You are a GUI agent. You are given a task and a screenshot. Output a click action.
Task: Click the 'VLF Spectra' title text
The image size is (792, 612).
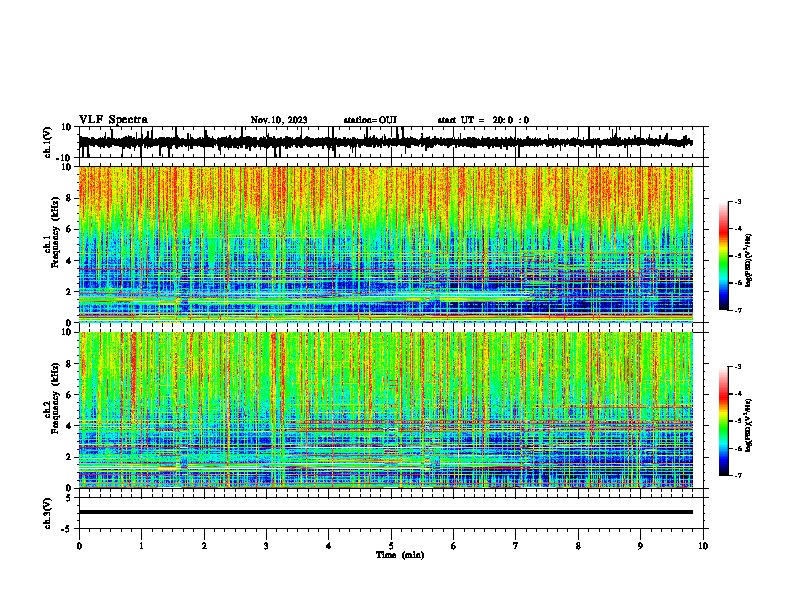coord(113,120)
